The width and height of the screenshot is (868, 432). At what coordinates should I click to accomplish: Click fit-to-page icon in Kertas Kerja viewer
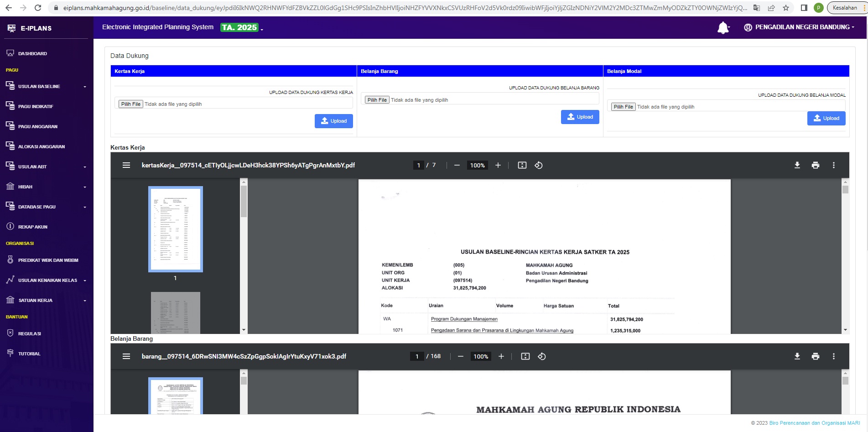point(522,165)
